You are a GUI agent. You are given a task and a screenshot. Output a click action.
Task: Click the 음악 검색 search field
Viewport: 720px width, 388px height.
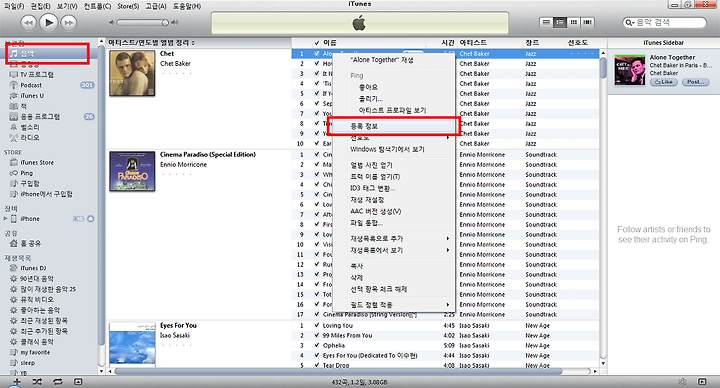point(664,22)
